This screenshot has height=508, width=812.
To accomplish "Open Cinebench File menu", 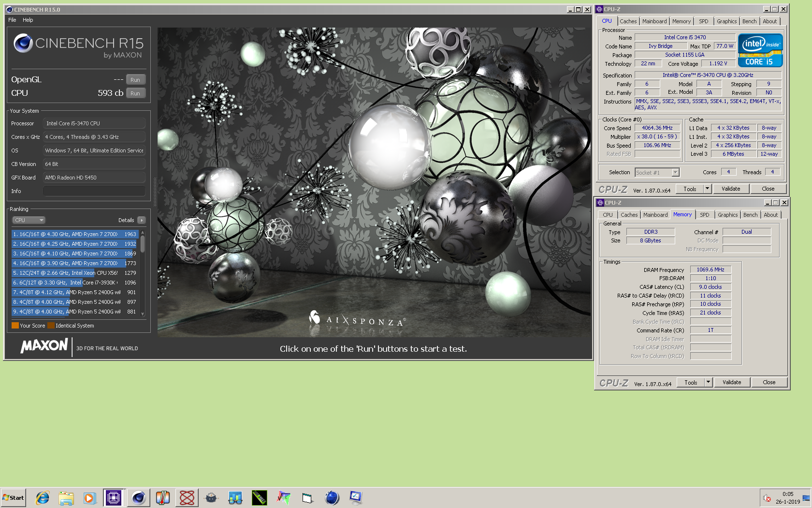I will [x=12, y=20].
